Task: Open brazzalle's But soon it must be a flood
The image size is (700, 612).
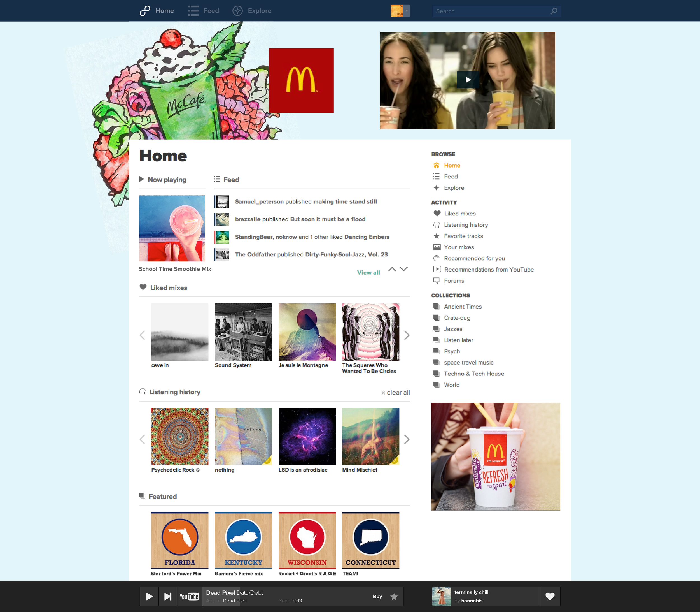Action: (x=300, y=219)
